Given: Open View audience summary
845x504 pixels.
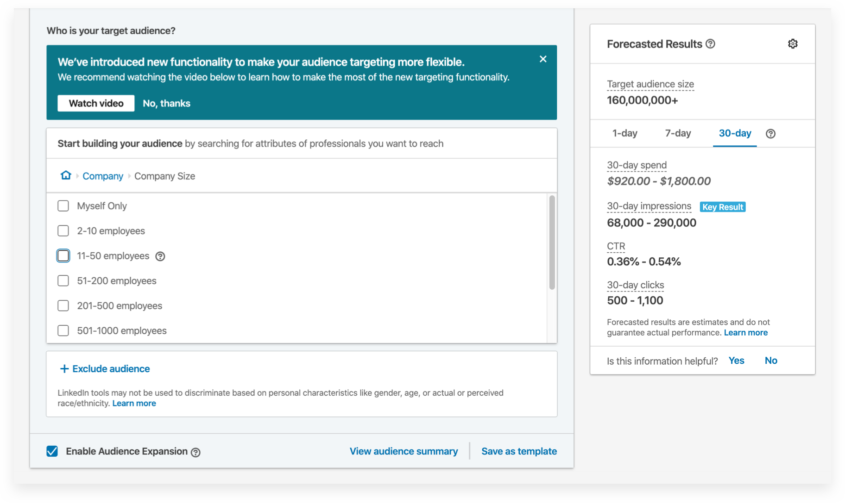Looking at the screenshot, I should (404, 451).
